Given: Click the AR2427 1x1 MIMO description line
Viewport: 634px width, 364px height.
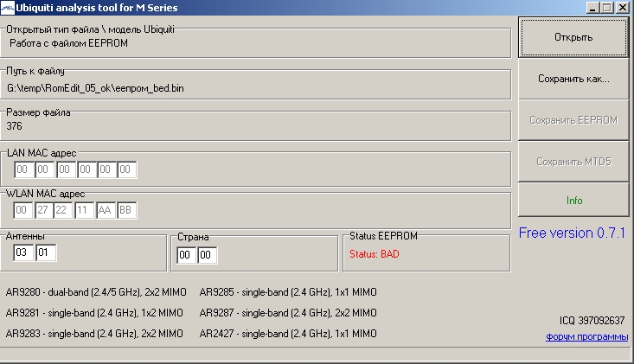Looking at the screenshot, I should point(288,334).
